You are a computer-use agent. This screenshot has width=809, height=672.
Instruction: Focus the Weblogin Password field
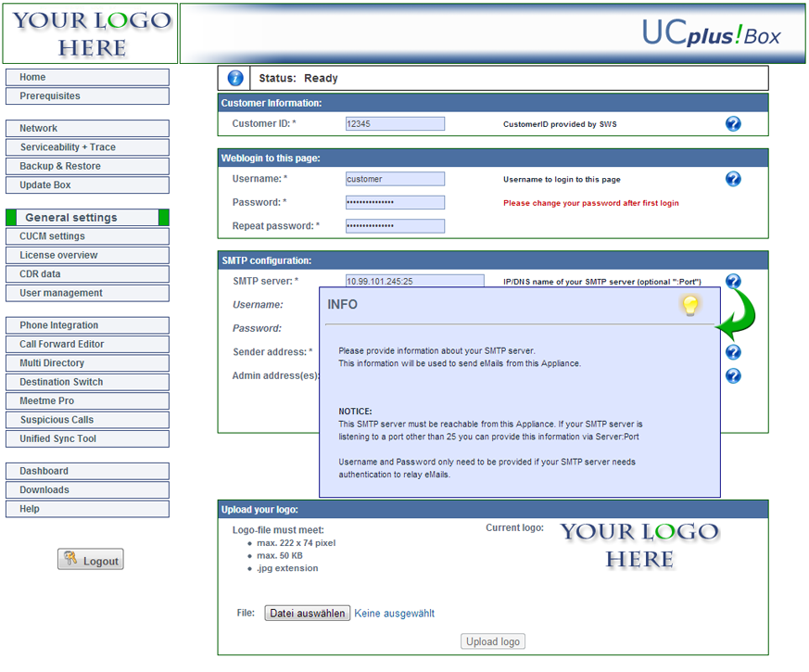click(395, 202)
